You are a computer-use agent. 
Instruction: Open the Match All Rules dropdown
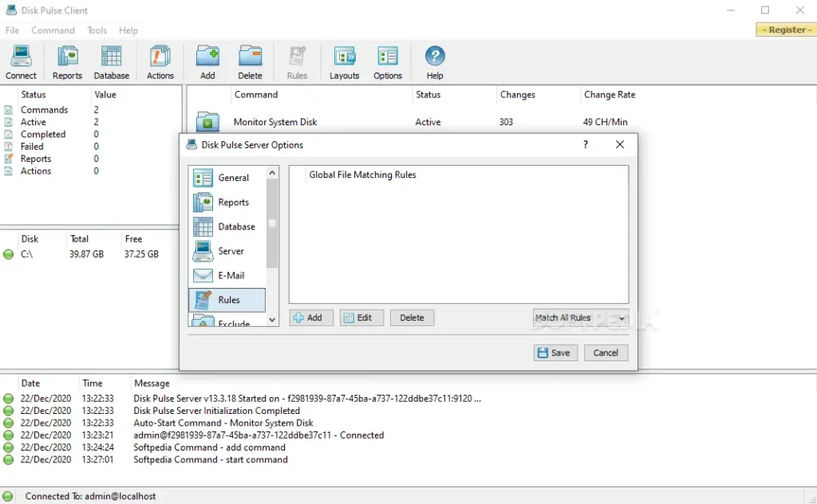coord(581,317)
